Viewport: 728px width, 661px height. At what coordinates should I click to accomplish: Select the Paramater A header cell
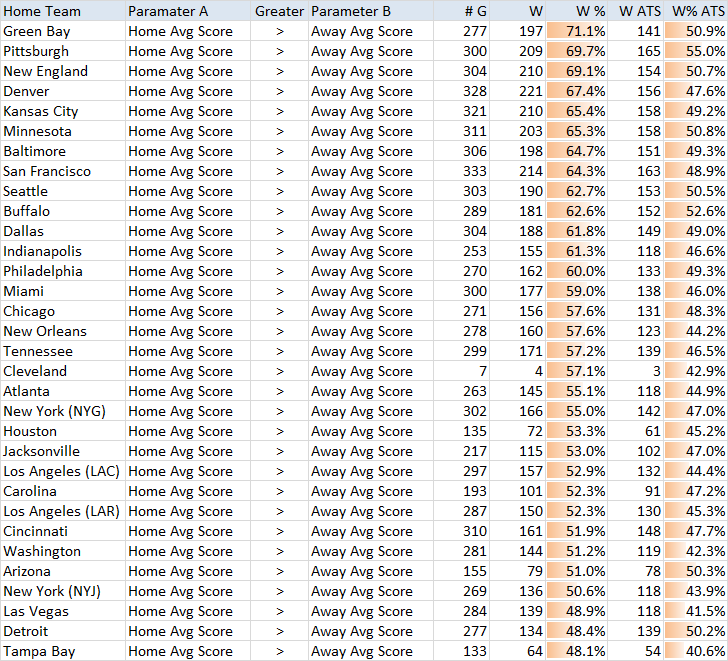[x=188, y=11]
